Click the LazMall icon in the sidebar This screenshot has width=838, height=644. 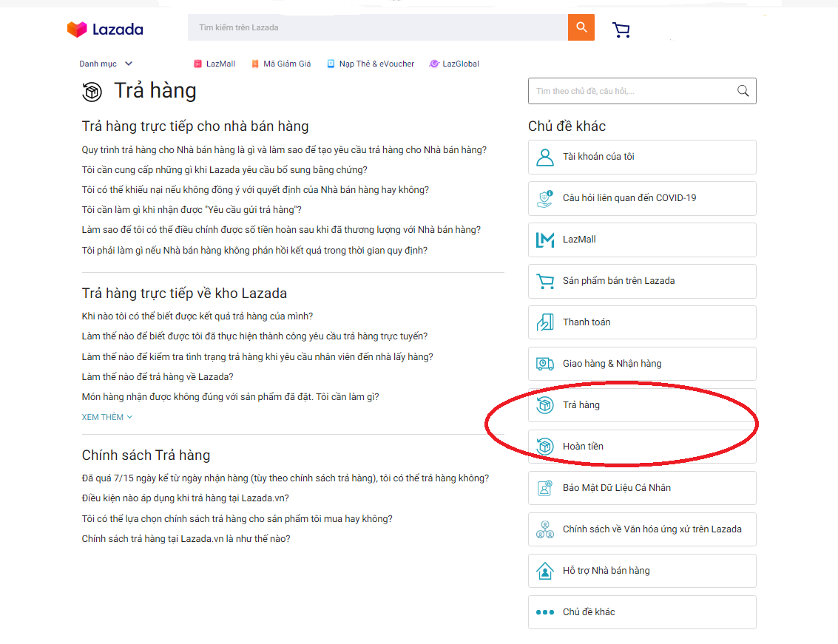tap(546, 240)
